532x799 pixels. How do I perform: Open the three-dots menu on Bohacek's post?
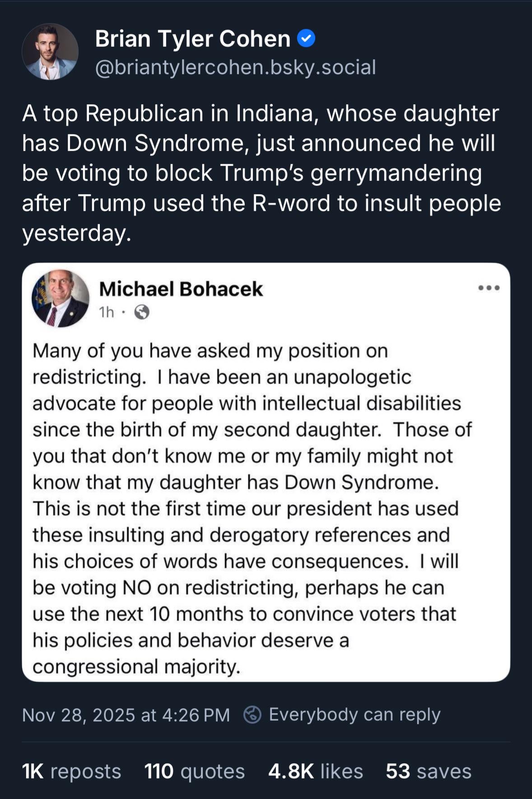[x=489, y=288]
